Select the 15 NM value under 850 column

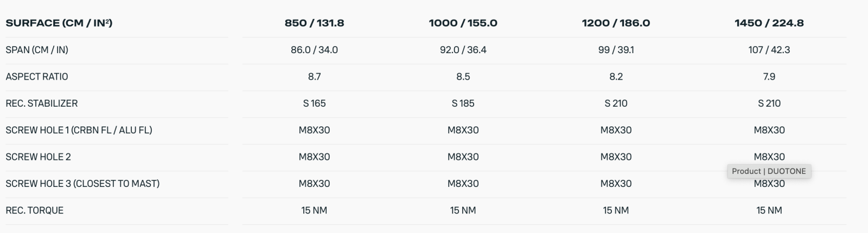pos(314,210)
